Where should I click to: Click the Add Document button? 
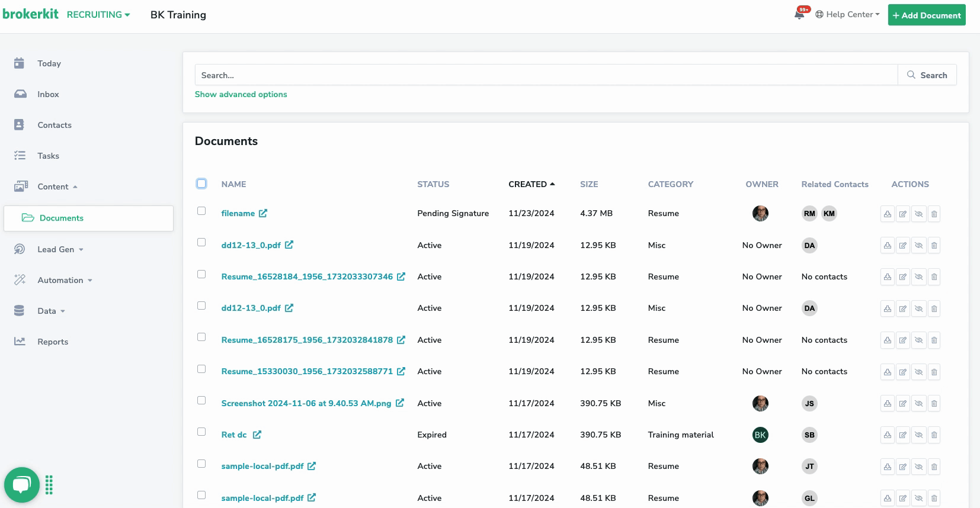[x=926, y=15]
